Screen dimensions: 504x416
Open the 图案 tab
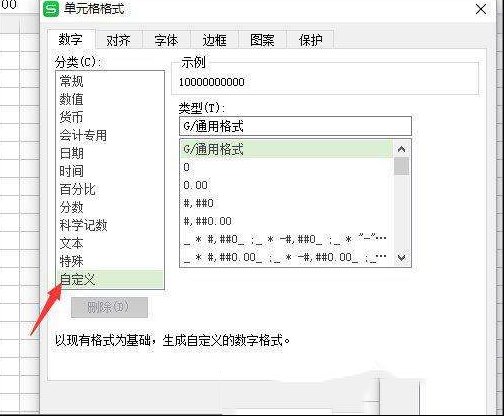click(262, 40)
